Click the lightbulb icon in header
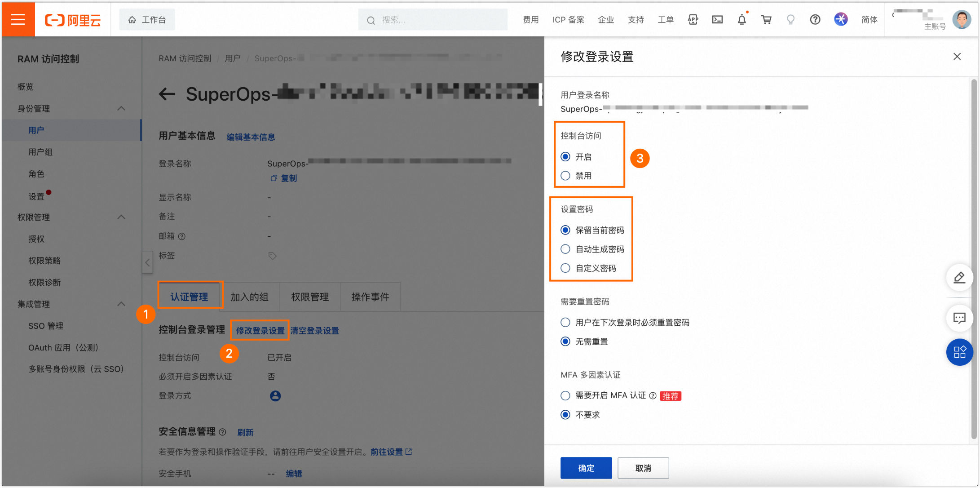This screenshot has height=488, width=980. pyautogui.click(x=790, y=20)
